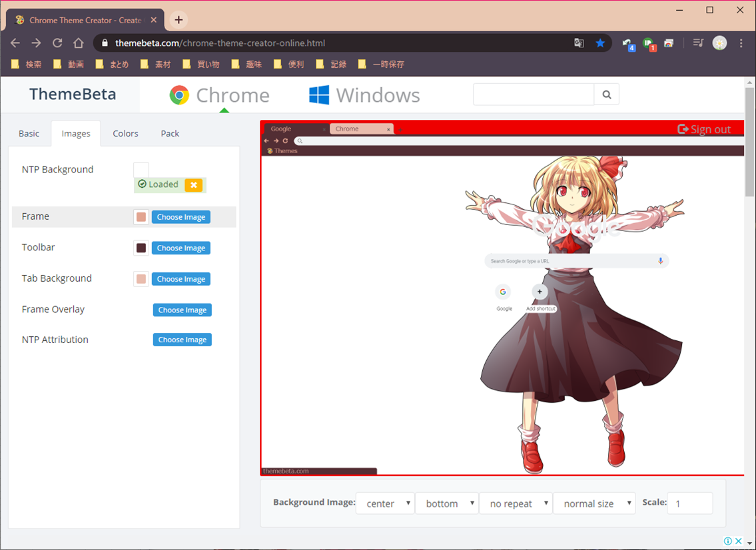Viewport: 756px width, 550px height.
Task: Click the Windows logo in site header
Action: point(319,95)
